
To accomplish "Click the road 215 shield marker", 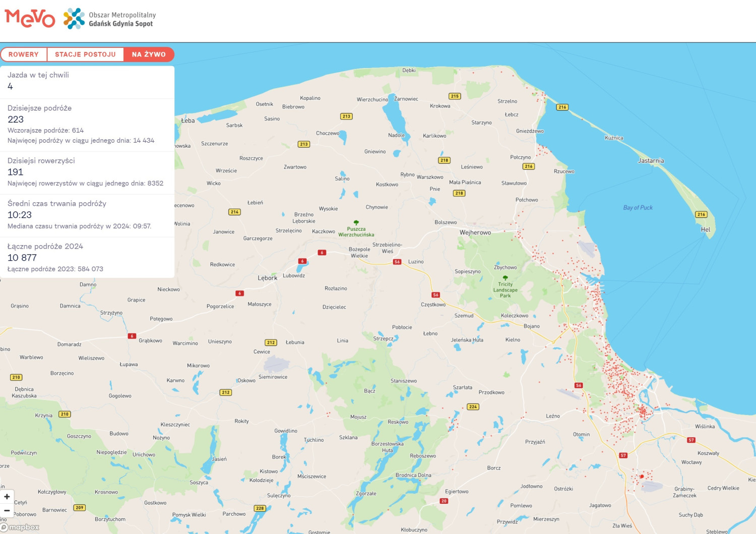I will (455, 96).
